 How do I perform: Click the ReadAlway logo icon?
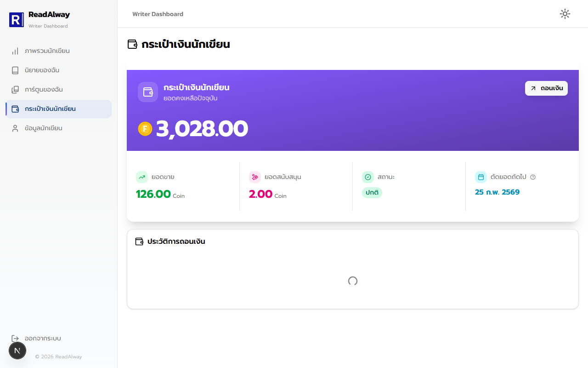coord(17,20)
